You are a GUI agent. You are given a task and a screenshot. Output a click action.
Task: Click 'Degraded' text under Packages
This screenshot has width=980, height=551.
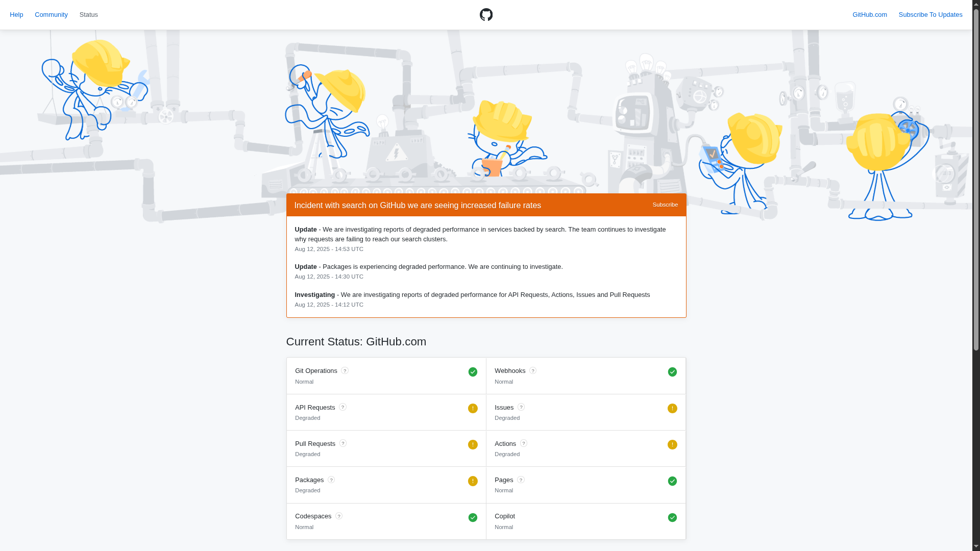pos(307,490)
